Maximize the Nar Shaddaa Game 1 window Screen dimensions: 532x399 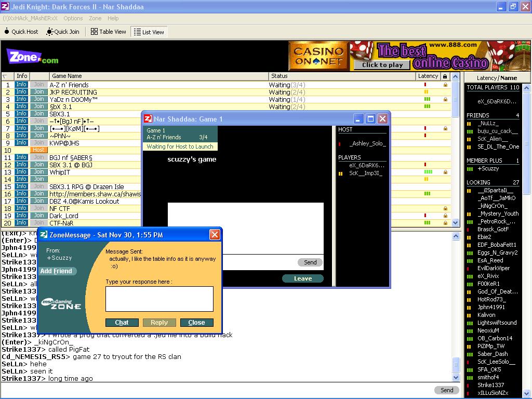coord(370,119)
